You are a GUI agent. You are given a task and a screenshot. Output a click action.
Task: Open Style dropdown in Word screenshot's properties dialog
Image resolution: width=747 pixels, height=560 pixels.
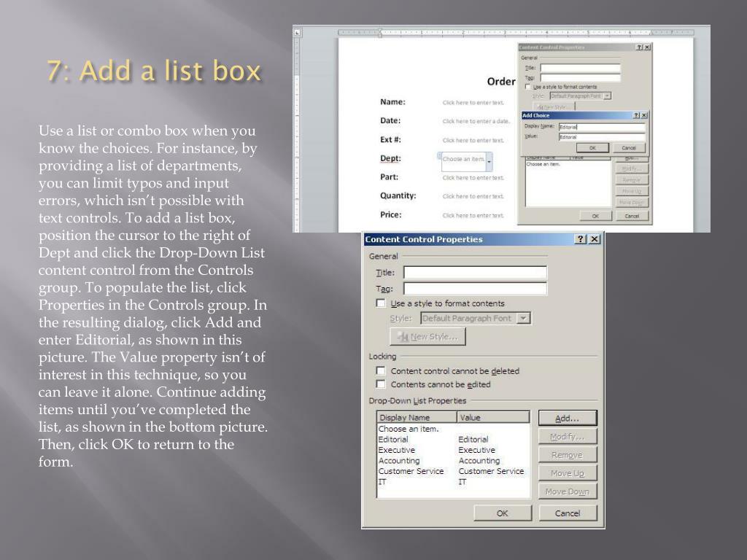(607, 96)
